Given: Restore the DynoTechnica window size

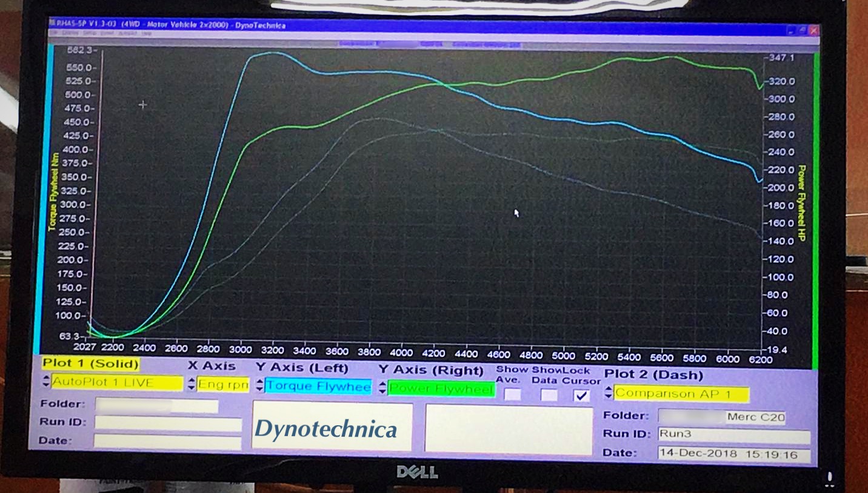Looking at the screenshot, I should [x=803, y=30].
